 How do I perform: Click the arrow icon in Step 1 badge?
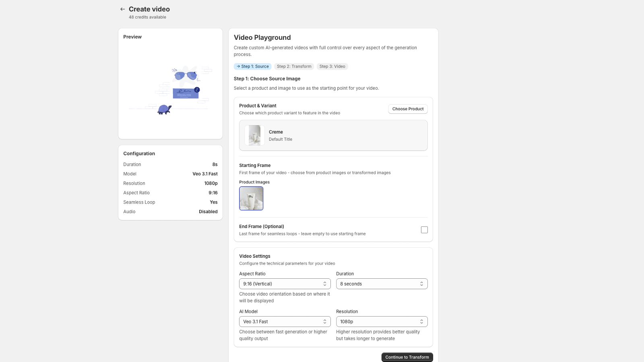[x=238, y=67]
